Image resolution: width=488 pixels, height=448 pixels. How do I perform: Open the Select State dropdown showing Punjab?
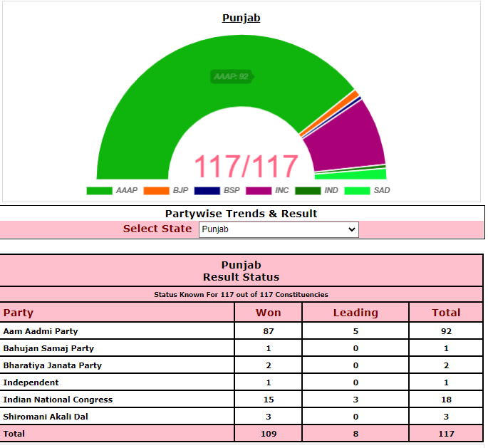coord(279,229)
